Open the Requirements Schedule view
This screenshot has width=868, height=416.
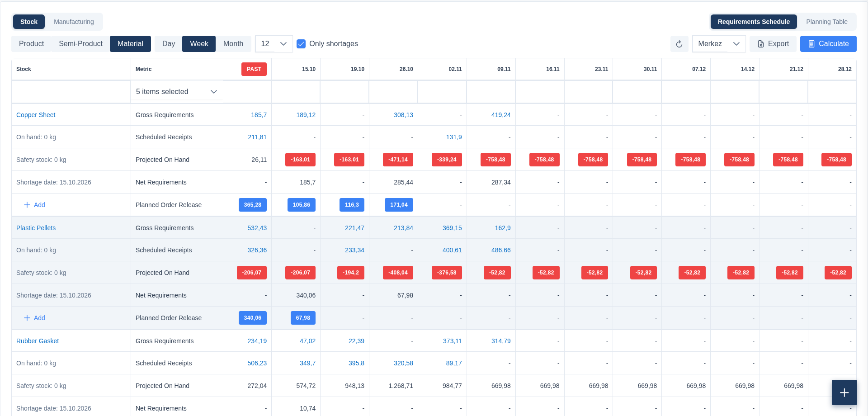(754, 22)
